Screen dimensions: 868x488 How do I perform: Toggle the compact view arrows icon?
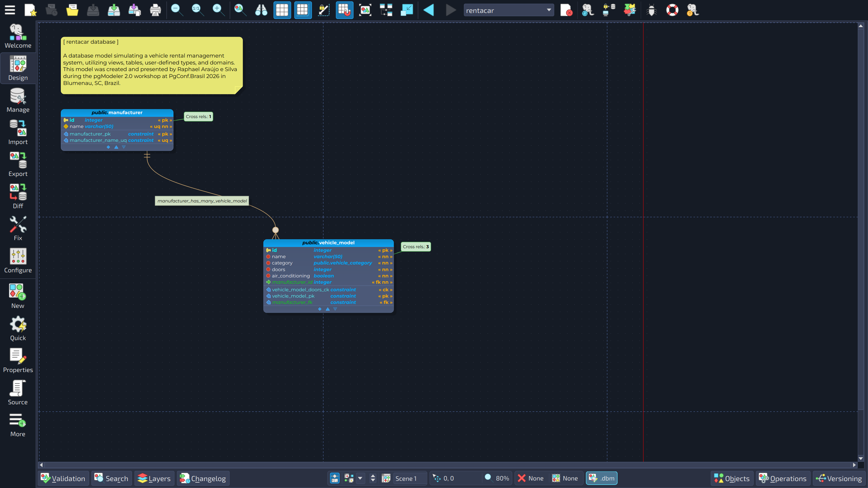tap(407, 10)
